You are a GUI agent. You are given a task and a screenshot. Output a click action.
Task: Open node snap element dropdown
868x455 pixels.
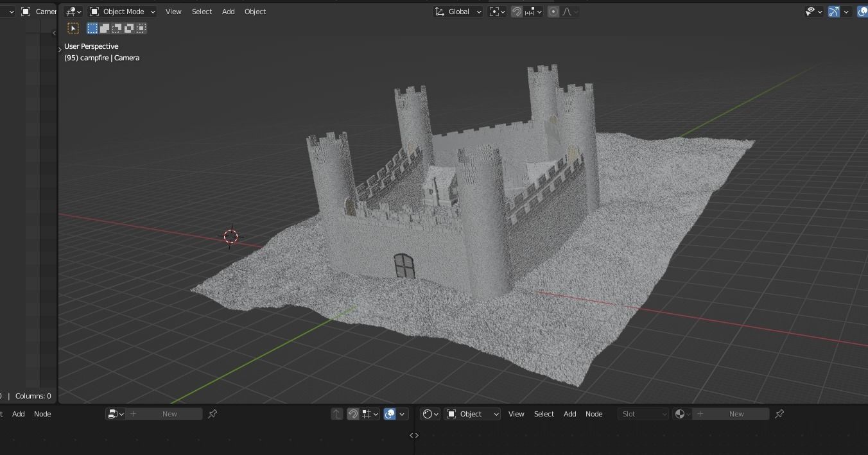coord(370,414)
